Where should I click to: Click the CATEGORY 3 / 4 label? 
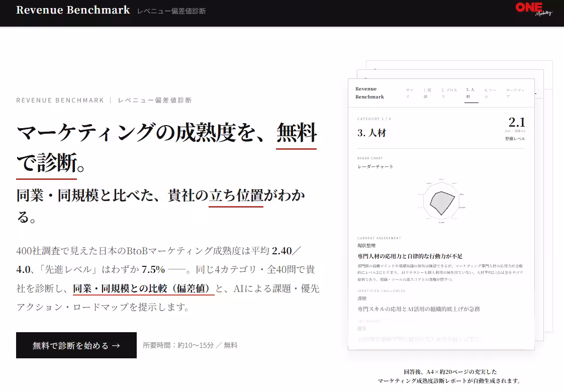pos(374,119)
